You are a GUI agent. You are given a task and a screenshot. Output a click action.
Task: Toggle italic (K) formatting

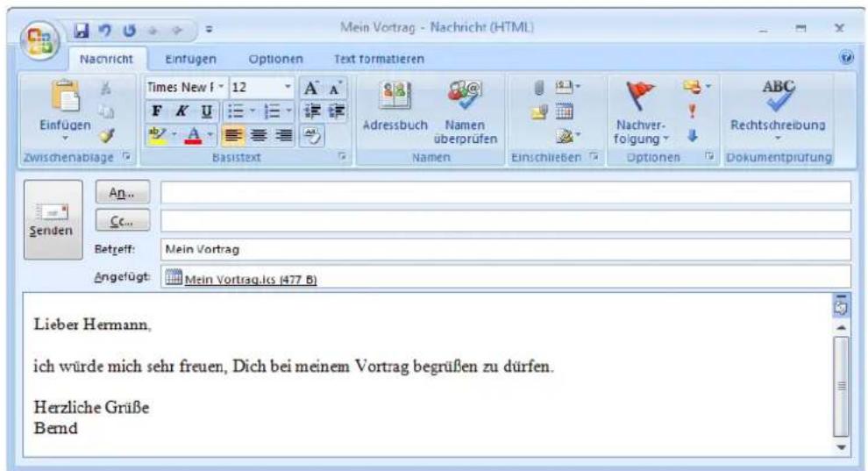coord(181,111)
